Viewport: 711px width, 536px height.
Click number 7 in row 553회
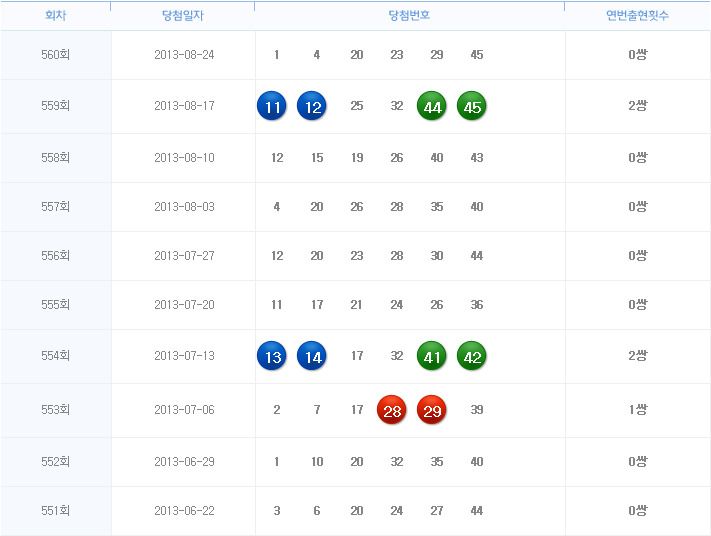click(317, 409)
